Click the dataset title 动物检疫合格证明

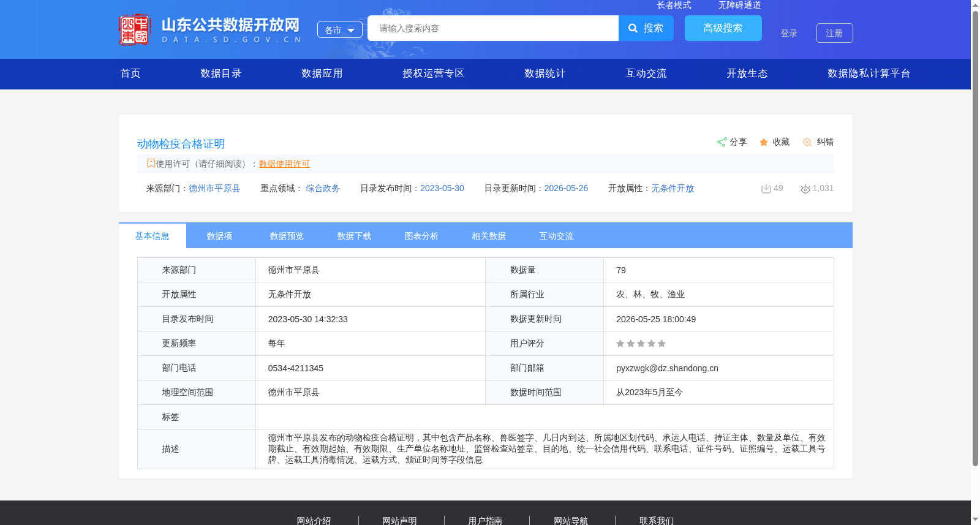(x=181, y=144)
